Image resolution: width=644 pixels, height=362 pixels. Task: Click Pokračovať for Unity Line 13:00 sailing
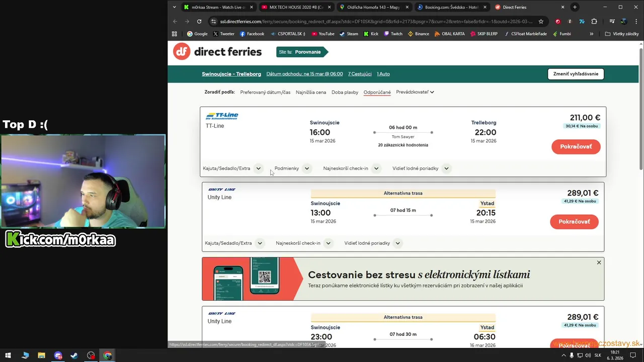(x=574, y=222)
